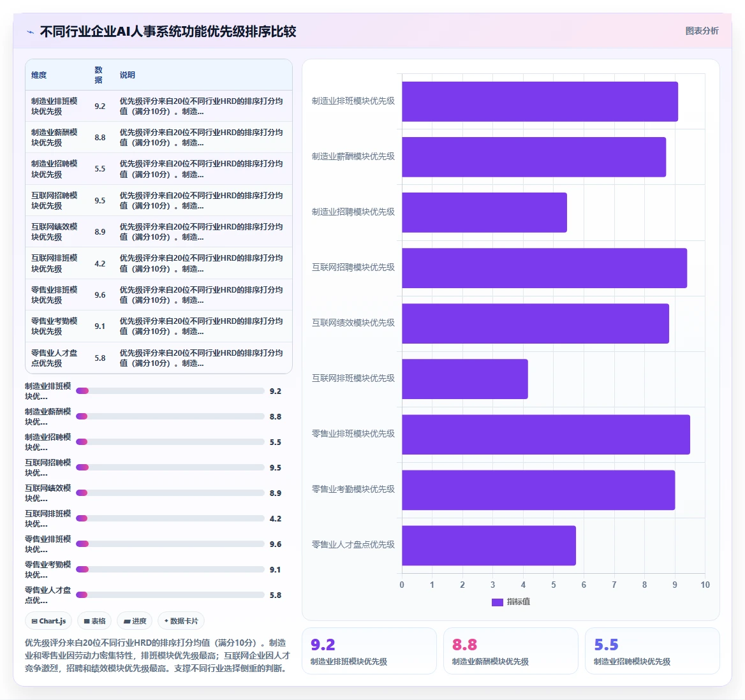This screenshot has height=700, width=745.
Task: Open the 5.5 制造业招聘模块优先级 data card
Action: click(x=653, y=651)
